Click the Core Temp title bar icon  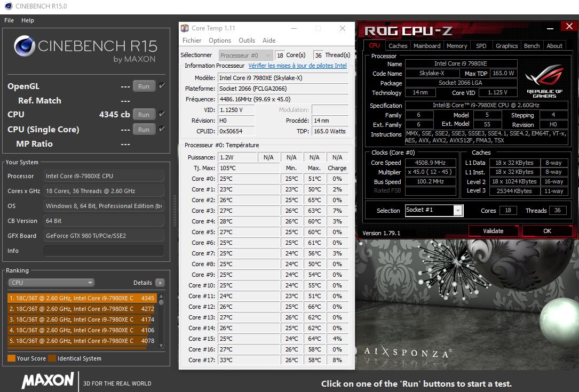coord(185,28)
